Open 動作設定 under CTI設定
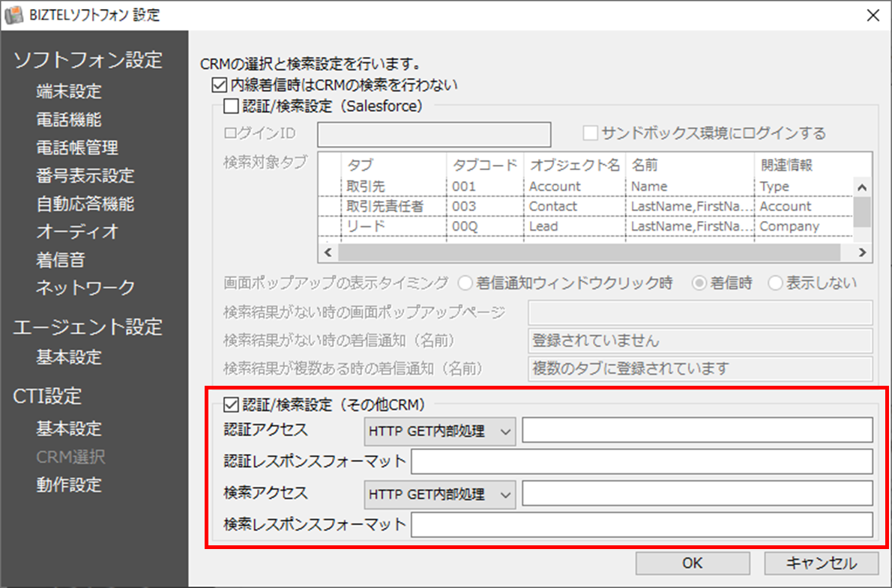The image size is (892, 588). point(68,485)
